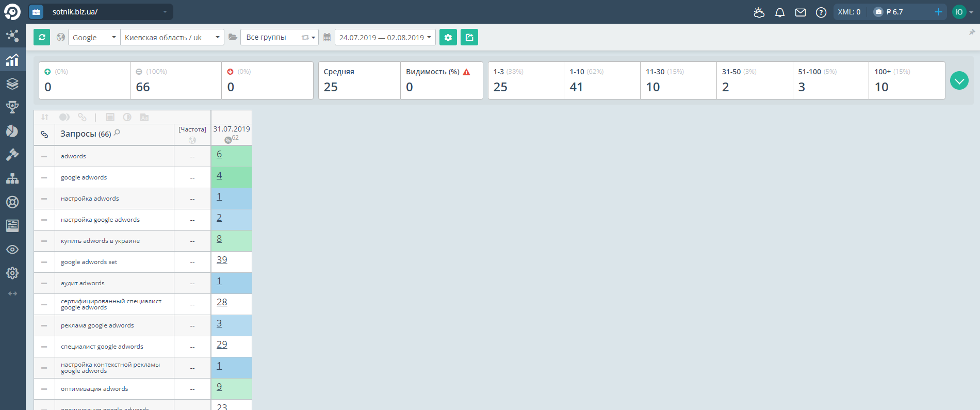Click the minus marker for реклама google adwords row
The height and width of the screenshot is (410, 980).
click(x=44, y=325)
